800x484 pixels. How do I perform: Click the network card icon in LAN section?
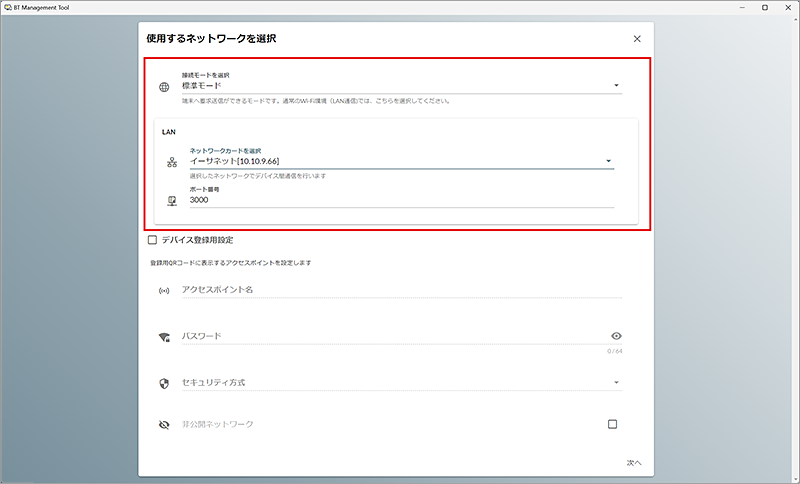172,162
